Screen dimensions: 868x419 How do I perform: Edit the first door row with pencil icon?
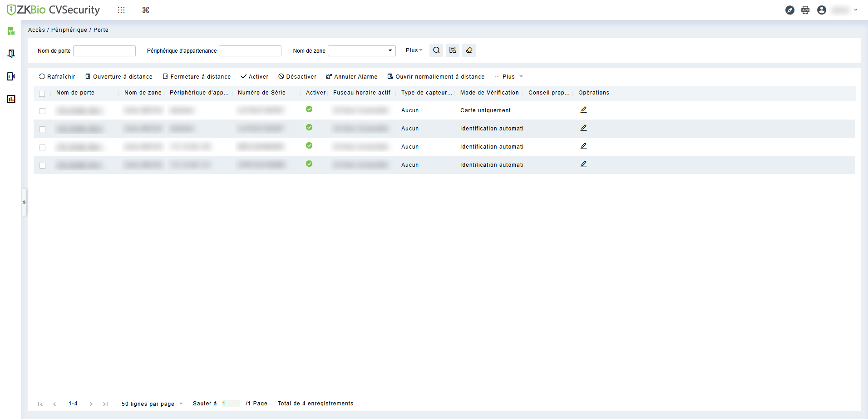[x=584, y=110]
